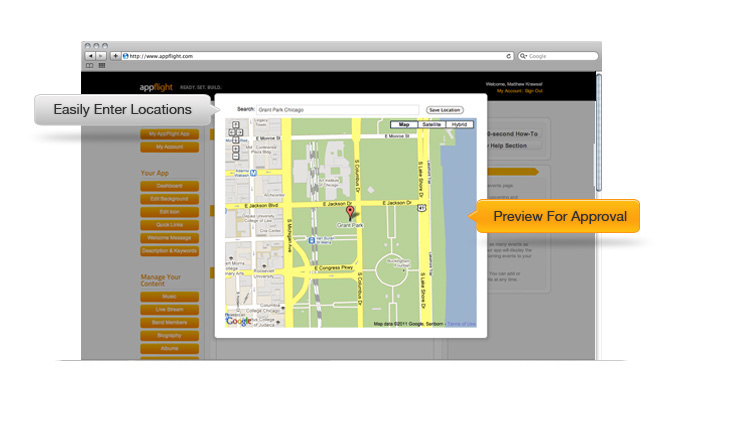Viewport: 732px width, 425px height.
Task: Open Quick Links in sidebar
Action: pyautogui.click(x=169, y=225)
